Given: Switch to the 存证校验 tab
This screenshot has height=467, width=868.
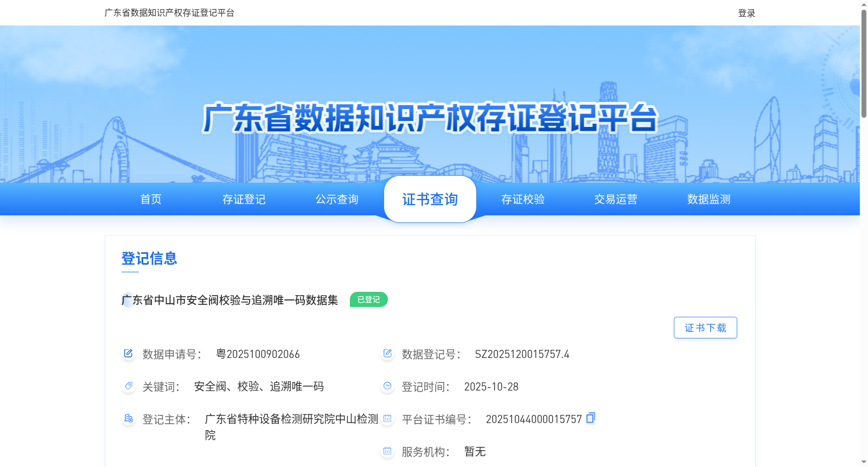Looking at the screenshot, I should [x=523, y=199].
